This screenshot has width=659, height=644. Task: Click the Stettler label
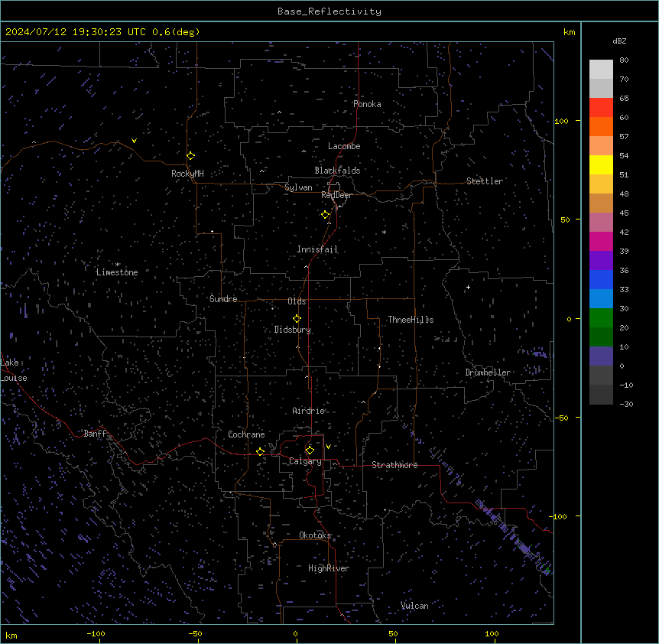(x=485, y=181)
